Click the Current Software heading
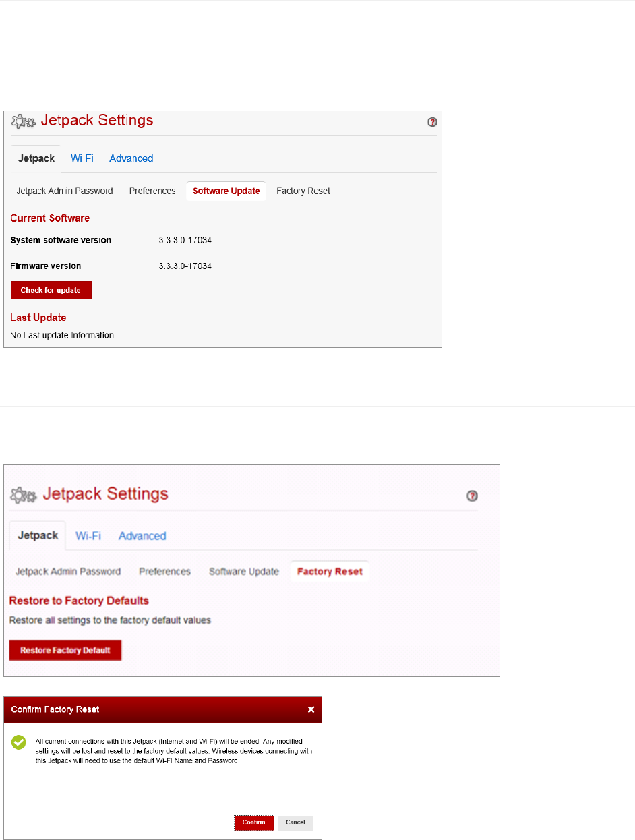Image resolution: width=635 pixels, height=840 pixels. [50, 218]
